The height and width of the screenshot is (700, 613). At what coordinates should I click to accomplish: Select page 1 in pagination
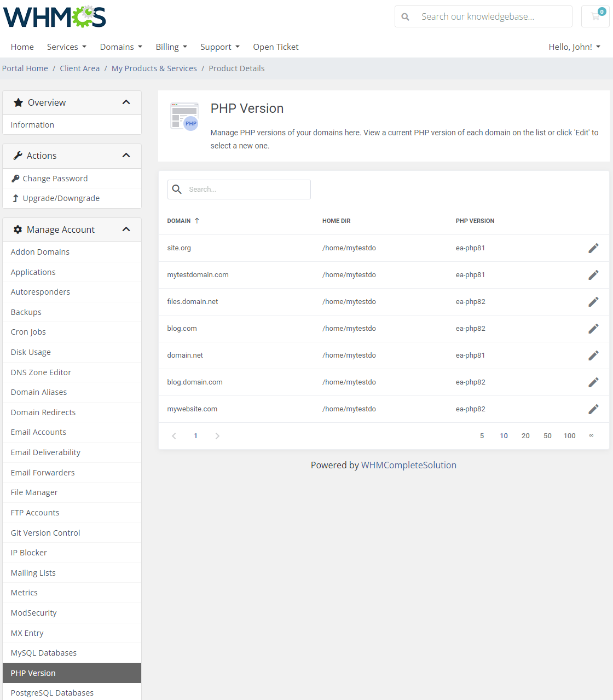tap(195, 436)
